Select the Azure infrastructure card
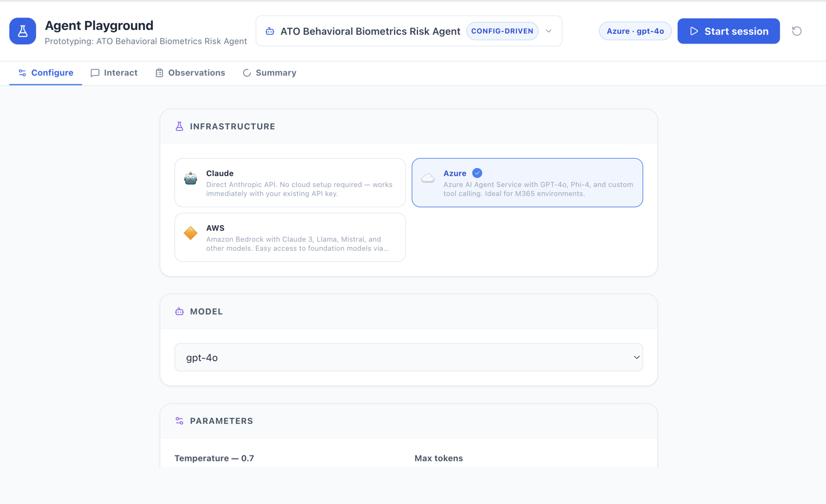The image size is (826, 504). 527,183
